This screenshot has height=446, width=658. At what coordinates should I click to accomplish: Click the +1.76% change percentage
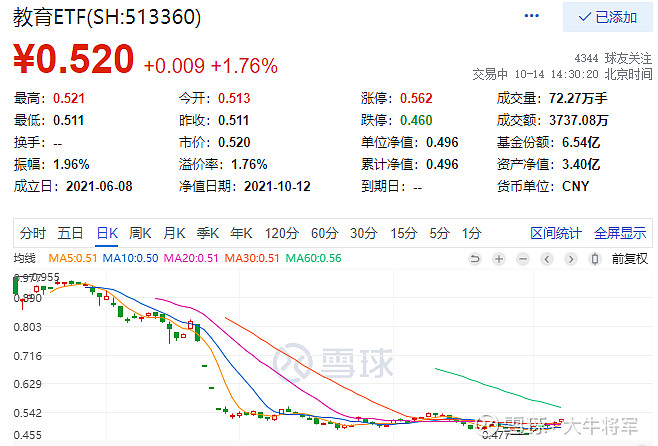[244, 66]
